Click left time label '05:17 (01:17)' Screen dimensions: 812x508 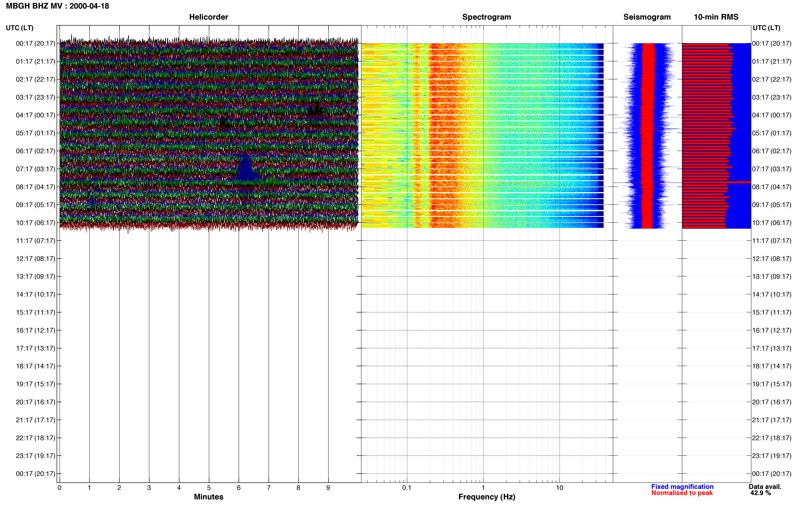pyautogui.click(x=36, y=133)
